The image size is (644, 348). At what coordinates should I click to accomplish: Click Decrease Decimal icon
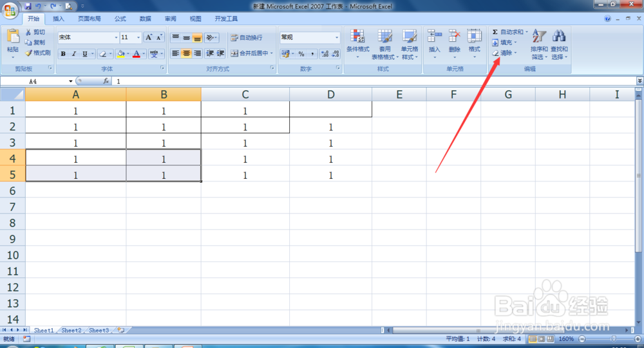click(336, 54)
